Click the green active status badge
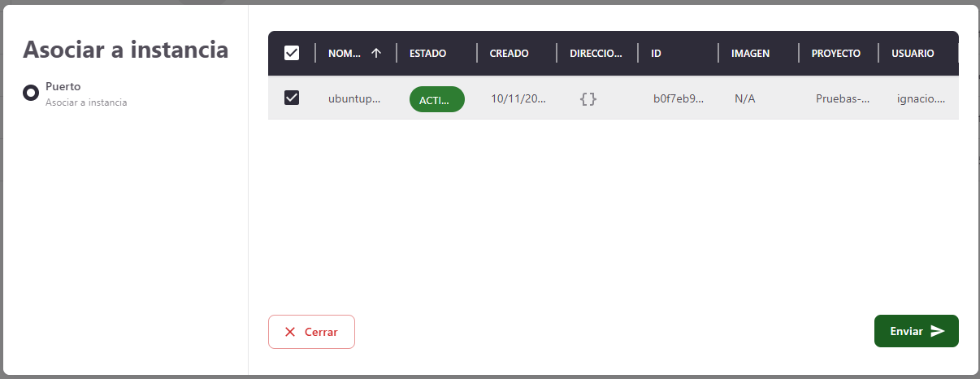 [437, 99]
